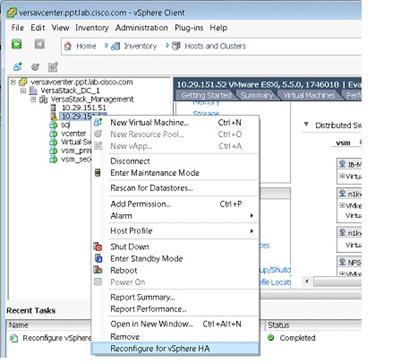Image resolution: width=418 pixels, height=364 pixels.
Task: Collapse the Distributed Switch section triangle
Action: click(306, 124)
